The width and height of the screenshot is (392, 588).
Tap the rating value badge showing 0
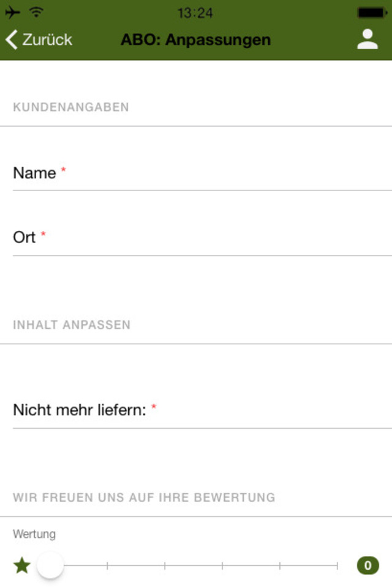pyautogui.click(x=367, y=565)
